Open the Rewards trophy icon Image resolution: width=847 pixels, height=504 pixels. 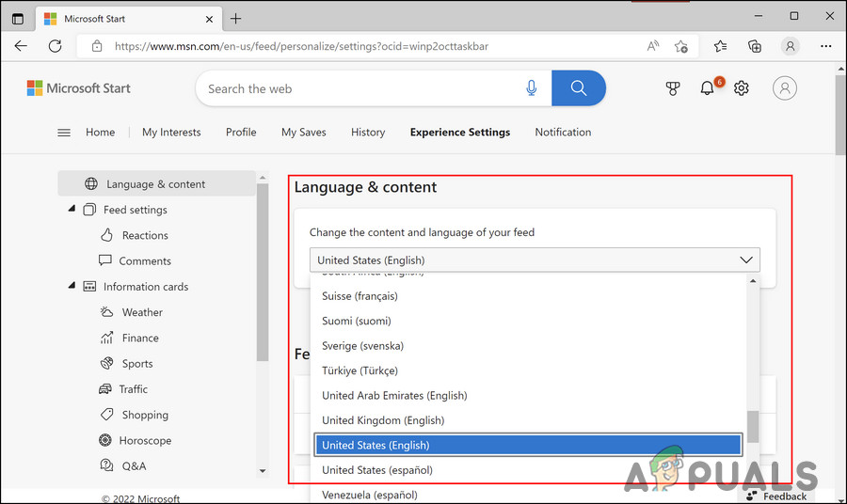(673, 88)
